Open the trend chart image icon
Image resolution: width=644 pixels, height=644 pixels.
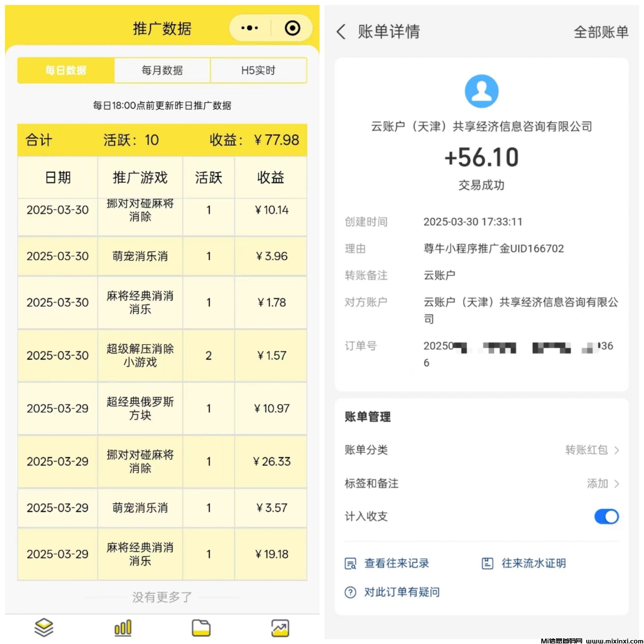click(280, 628)
